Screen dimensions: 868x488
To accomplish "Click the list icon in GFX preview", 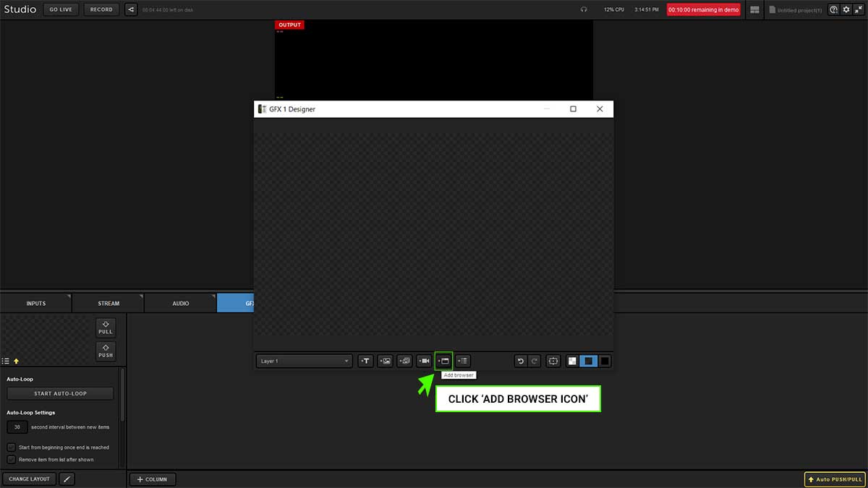I will (x=6, y=361).
